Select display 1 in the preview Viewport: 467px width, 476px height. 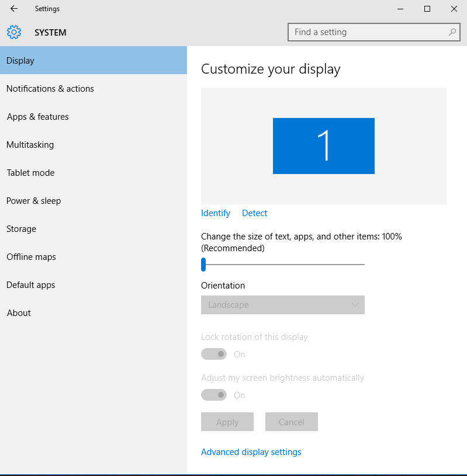point(323,145)
